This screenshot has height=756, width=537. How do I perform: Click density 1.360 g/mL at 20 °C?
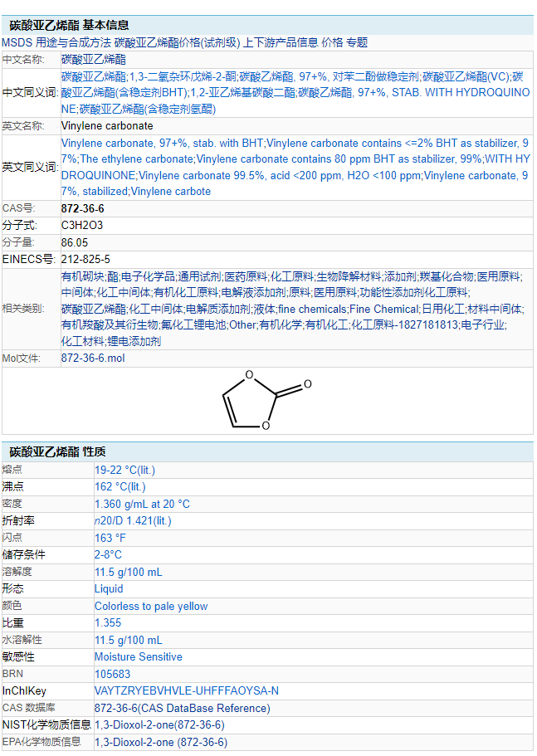point(142,505)
